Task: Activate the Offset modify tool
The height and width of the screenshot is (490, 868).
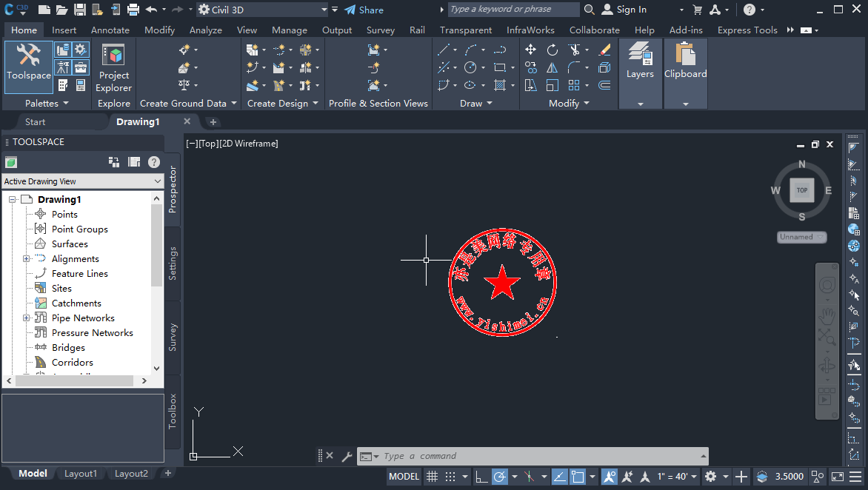Action: (604, 85)
